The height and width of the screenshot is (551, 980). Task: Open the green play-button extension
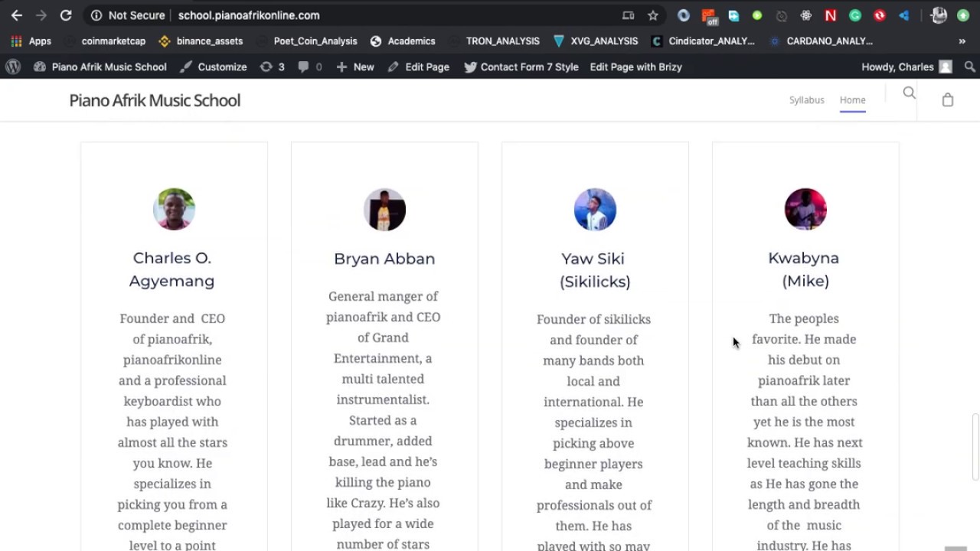757,15
